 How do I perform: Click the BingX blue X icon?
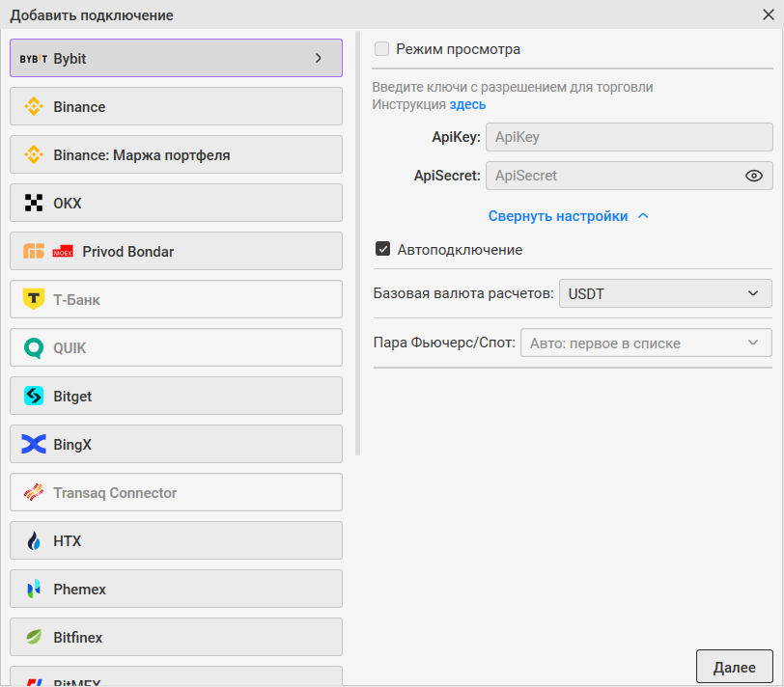click(34, 444)
